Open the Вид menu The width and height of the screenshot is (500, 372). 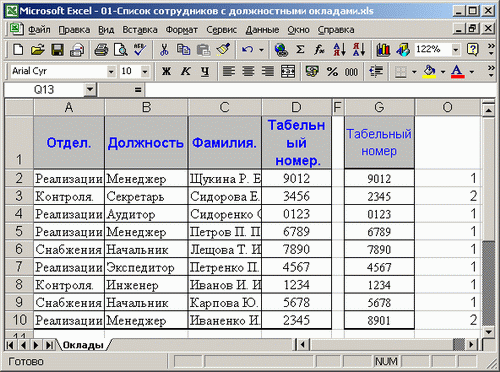point(106,30)
